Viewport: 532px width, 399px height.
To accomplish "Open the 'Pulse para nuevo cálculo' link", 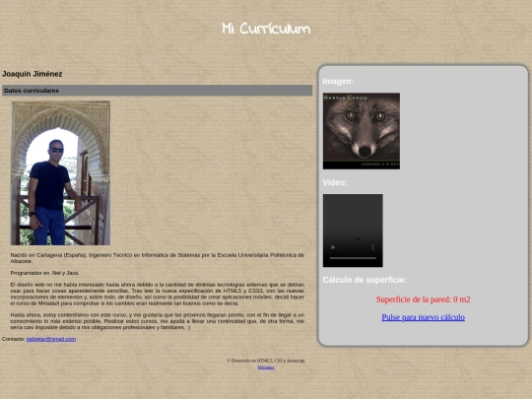I will pos(423,317).
